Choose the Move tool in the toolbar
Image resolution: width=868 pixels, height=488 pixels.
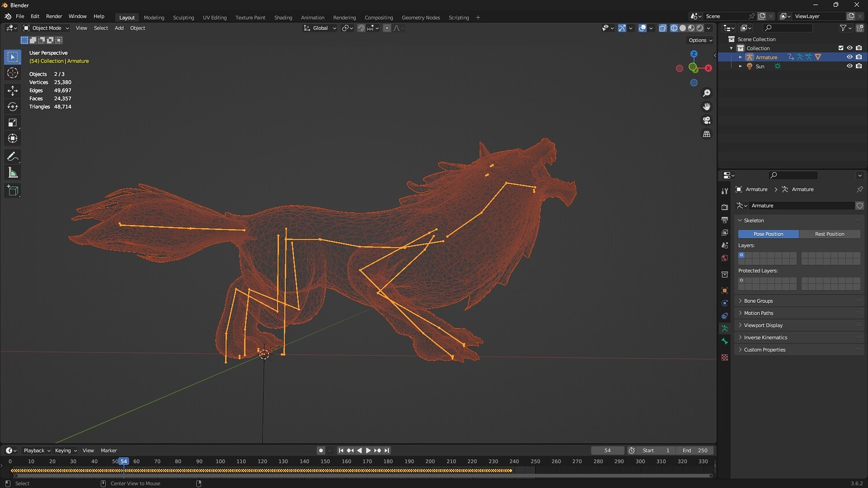13,90
